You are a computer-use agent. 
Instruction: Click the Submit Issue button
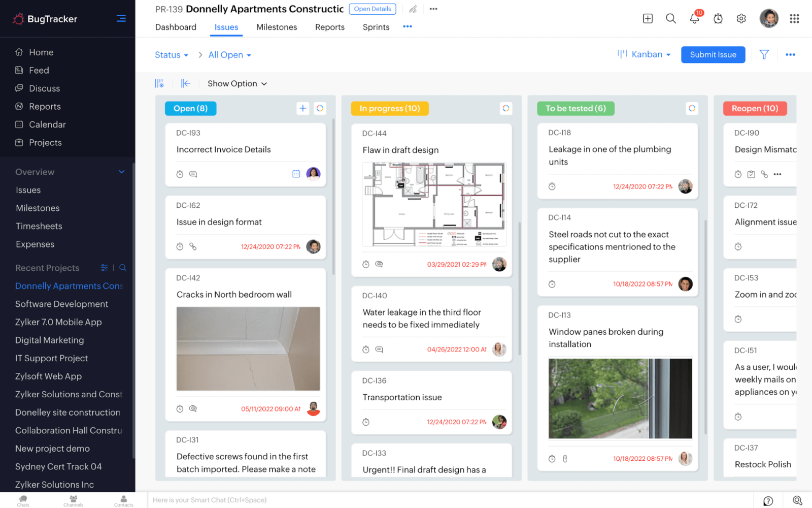pyautogui.click(x=713, y=54)
